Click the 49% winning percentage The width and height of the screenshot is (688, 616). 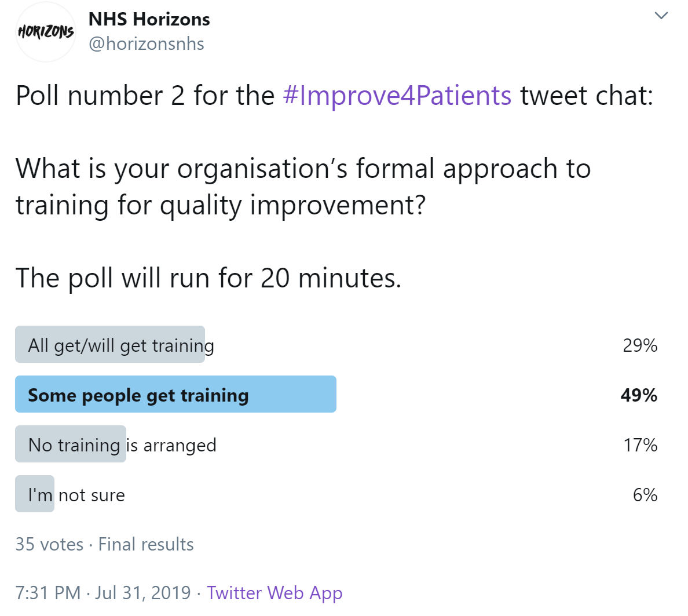pos(639,395)
